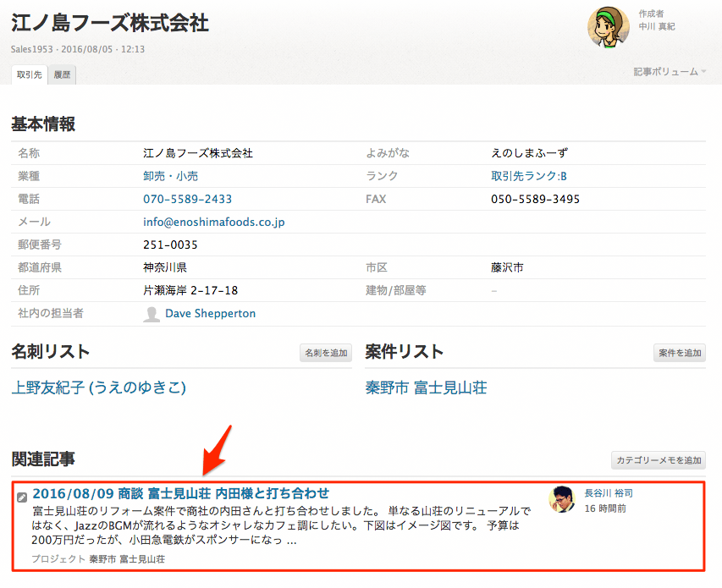Image resolution: width=722 pixels, height=588 pixels.
Task: Expand the 記事ボリューム dropdown
Action: [x=669, y=71]
